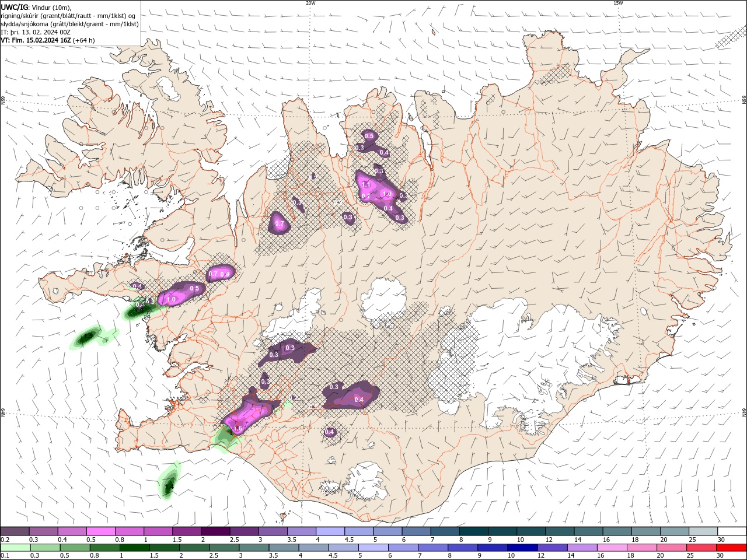The height and width of the screenshot is (560, 747).
Task: Click the '0.2' label on the snow legend
Action: 4,540
